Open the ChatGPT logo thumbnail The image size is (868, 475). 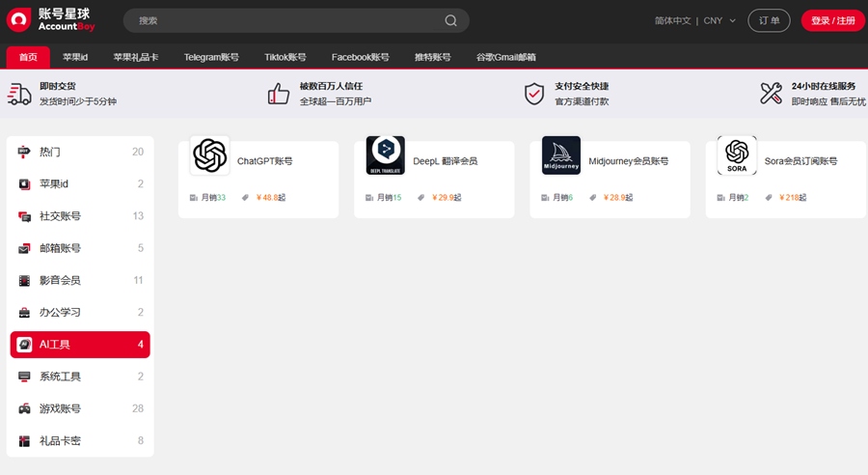point(210,155)
